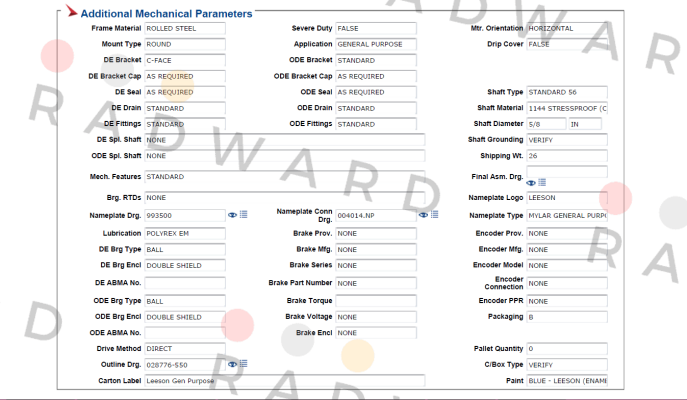Click the Shaft Diameter value 5/8
This screenshot has width=687, height=400.
click(x=546, y=124)
